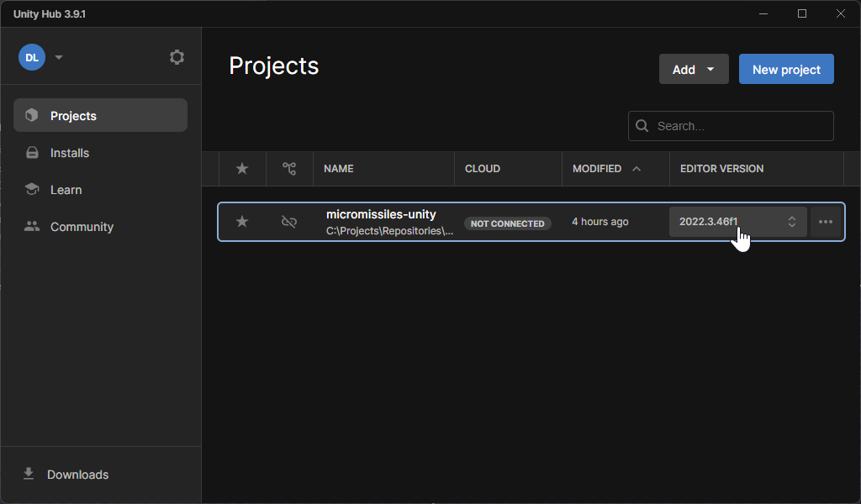Open the Add project dropdown
This screenshot has width=861, height=504.
[694, 69]
